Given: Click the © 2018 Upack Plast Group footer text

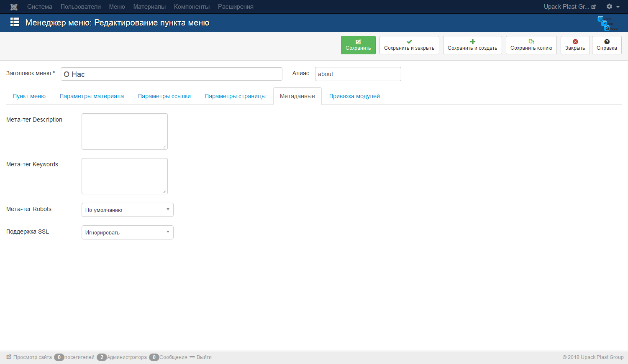Looking at the screenshot, I should pyautogui.click(x=593, y=357).
